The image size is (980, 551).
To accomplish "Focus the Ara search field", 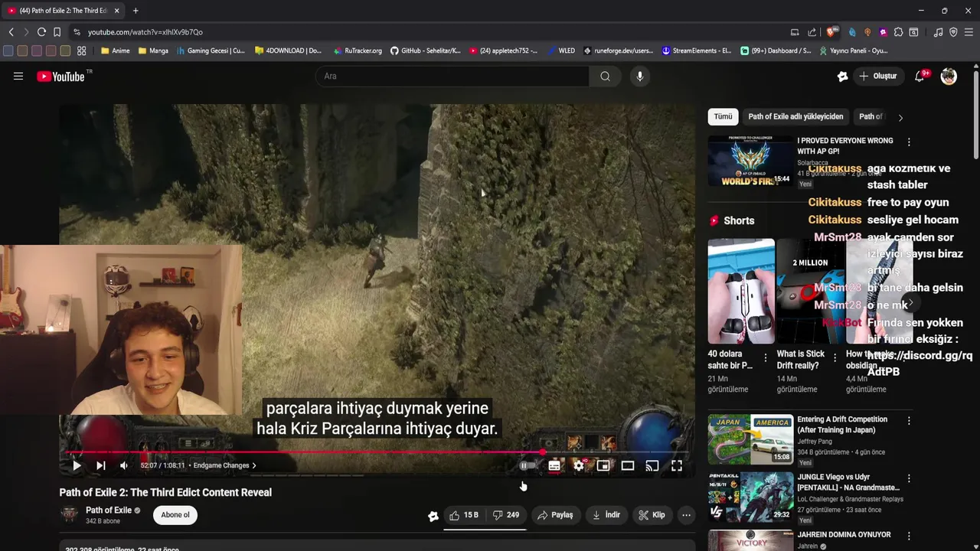I will 452,76.
